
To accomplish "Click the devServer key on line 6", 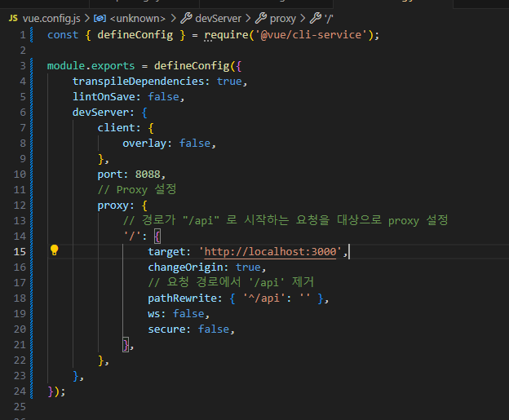I will pos(100,113).
